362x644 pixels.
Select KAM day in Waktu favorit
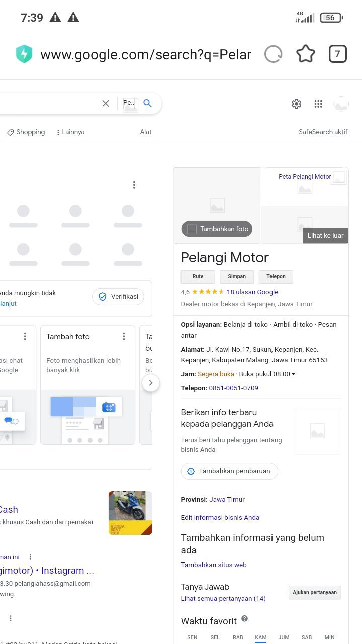(x=261, y=637)
